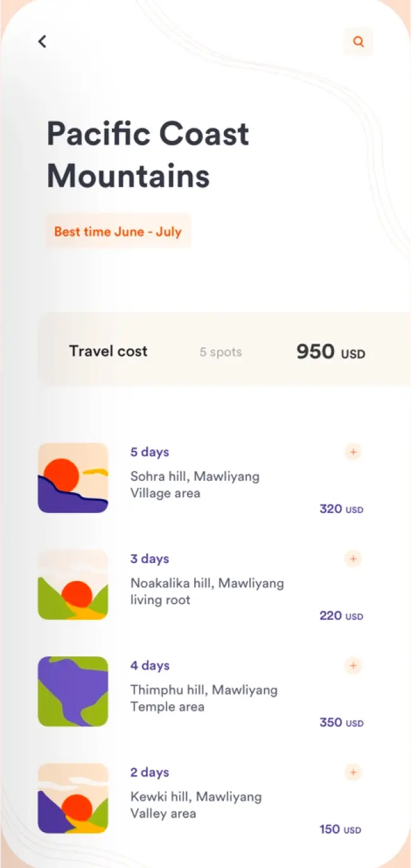Open the Kewki hill thumbnail image
The width and height of the screenshot is (411, 868).
[73, 798]
